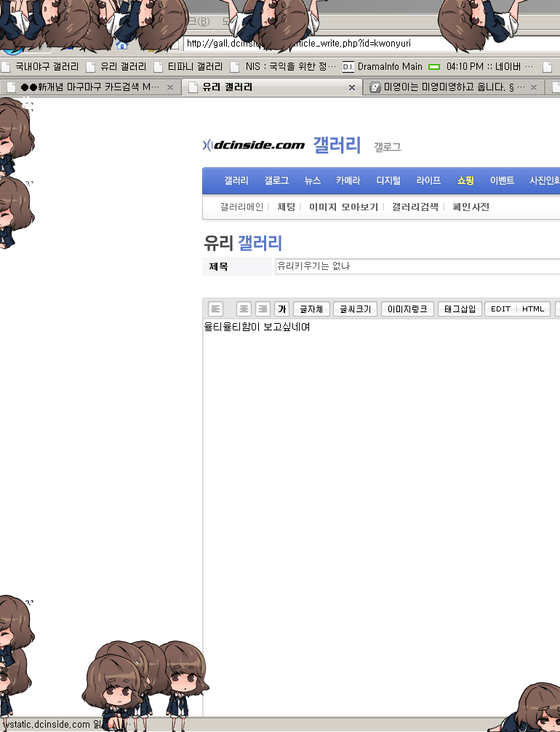Open the 채팅 sub-menu link

pyautogui.click(x=286, y=207)
